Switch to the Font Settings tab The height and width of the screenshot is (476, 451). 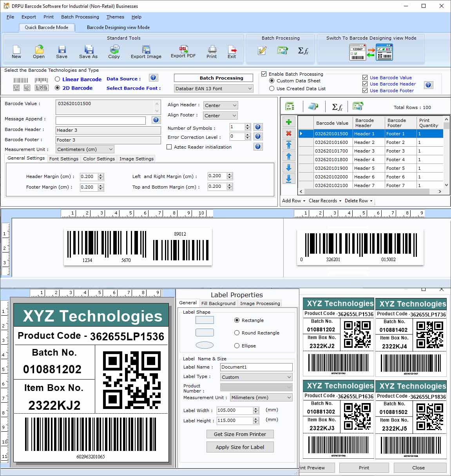click(x=64, y=158)
